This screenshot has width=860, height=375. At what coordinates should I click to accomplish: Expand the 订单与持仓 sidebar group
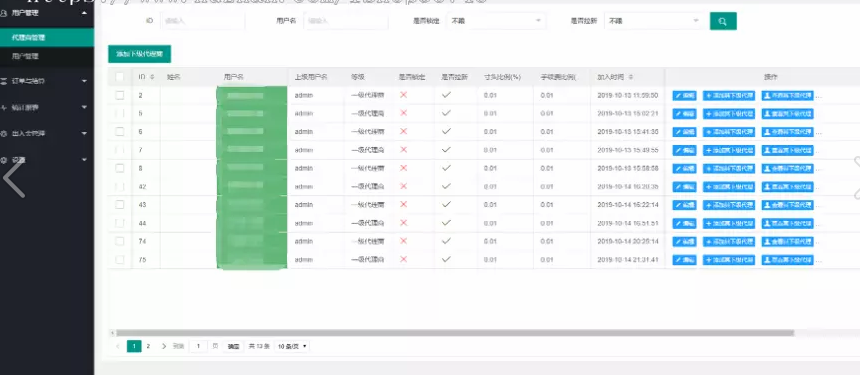(x=47, y=81)
